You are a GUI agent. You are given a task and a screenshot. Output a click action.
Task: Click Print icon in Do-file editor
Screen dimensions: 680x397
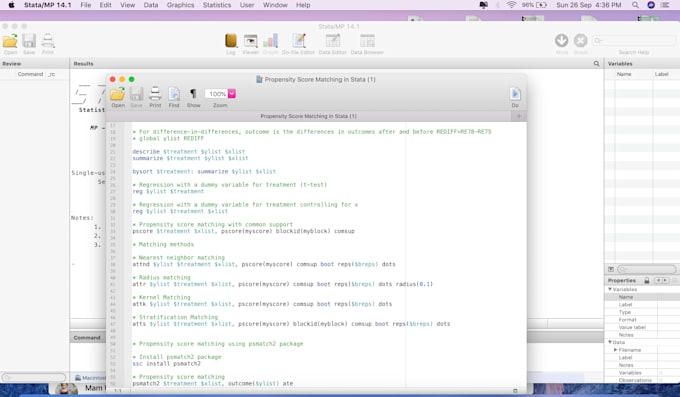click(155, 94)
